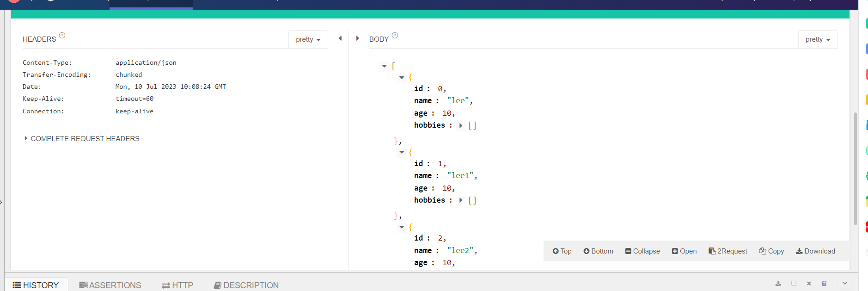Image resolution: width=868 pixels, height=291 pixels.
Task: Click the help icon next to BODY
Action: pyautogui.click(x=395, y=35)
